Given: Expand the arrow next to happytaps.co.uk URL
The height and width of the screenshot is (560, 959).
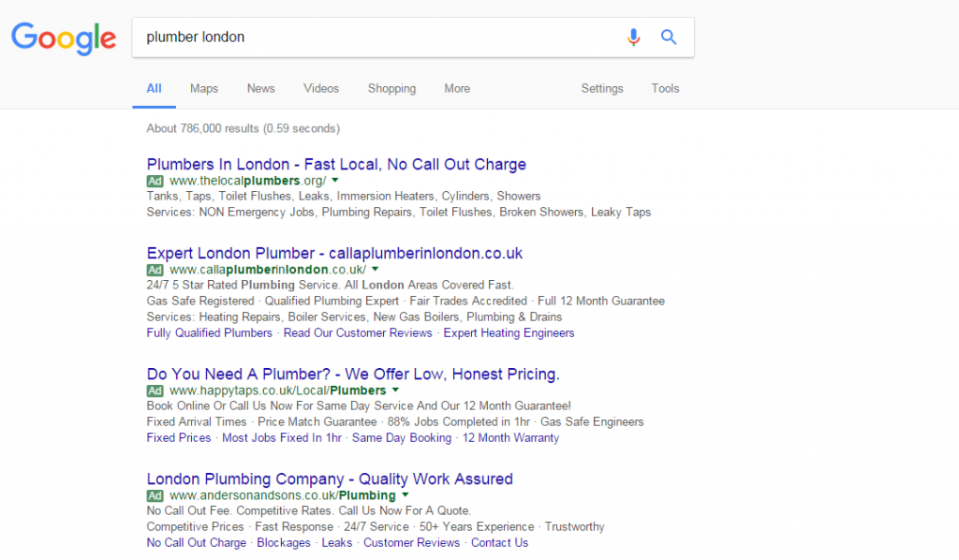Looking at the screenshot, I should (395, 391).
